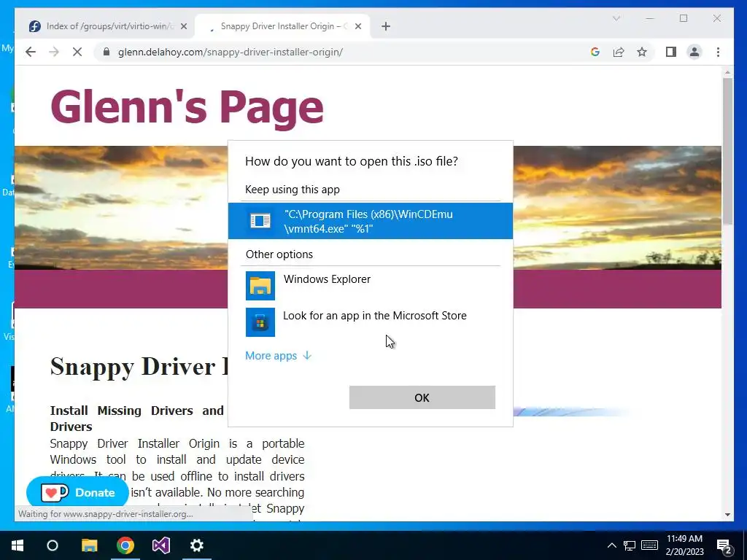
Task: Choose Windows Explorer to open the file
Action: pos(370,285)
